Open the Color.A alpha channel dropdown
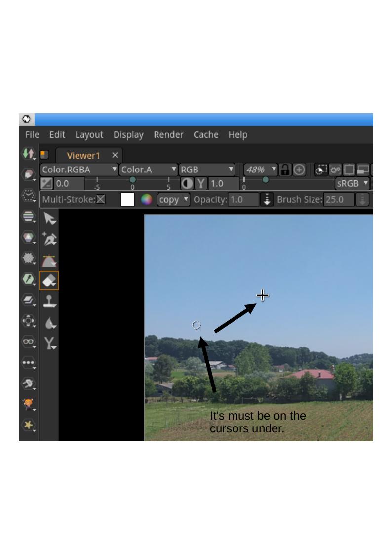392x555 pixels. (149, 170)
